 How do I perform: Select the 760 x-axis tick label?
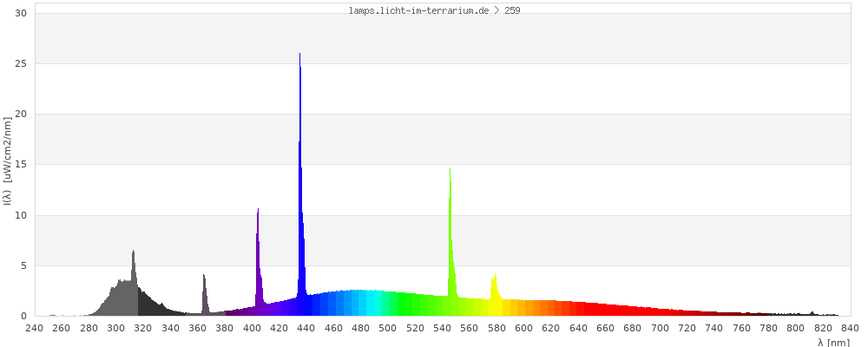click(x=741, y=328)
